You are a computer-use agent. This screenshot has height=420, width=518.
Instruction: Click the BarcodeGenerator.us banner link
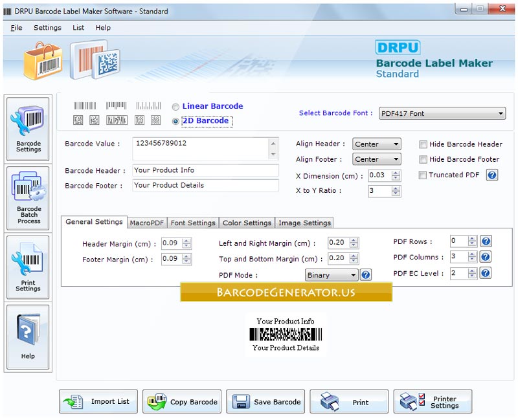[x=286, y=293]
